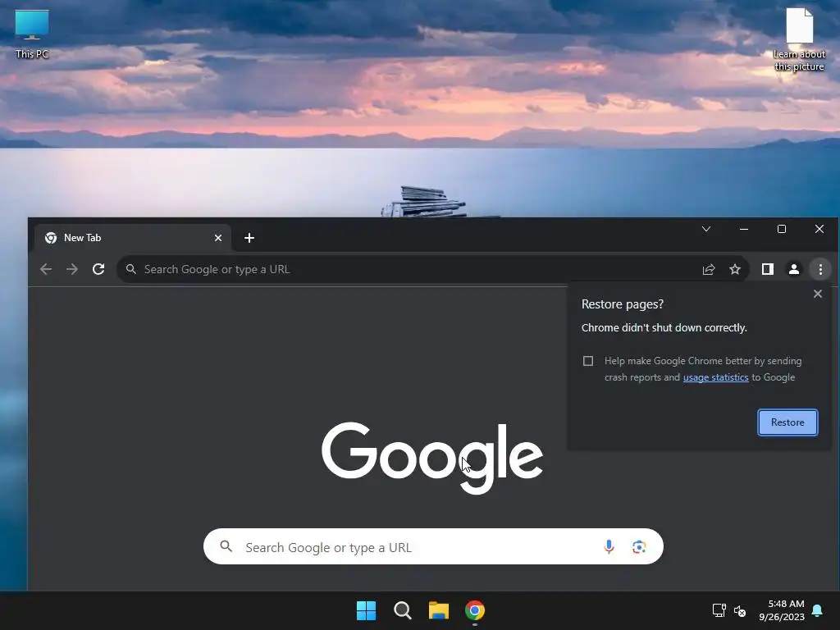This screenshot has width=840, height=630.
Task: Open Chrome's three-dot menu
Action: [x=820, y=269]
